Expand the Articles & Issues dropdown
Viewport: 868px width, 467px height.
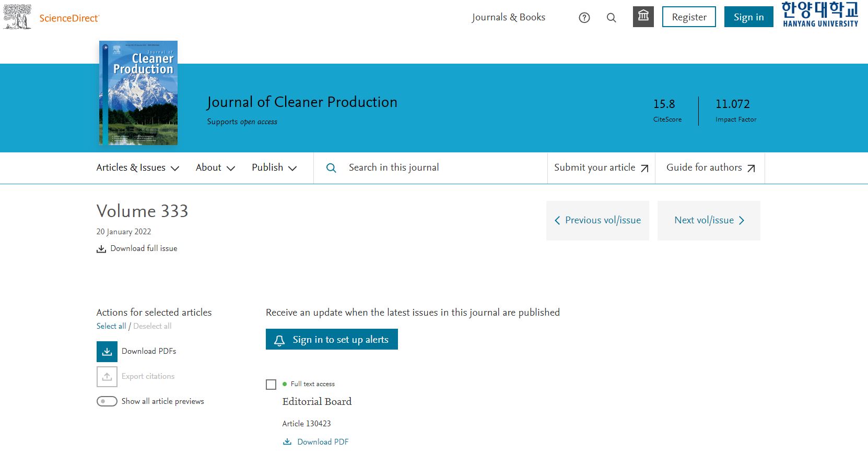[x=138, y=168]
